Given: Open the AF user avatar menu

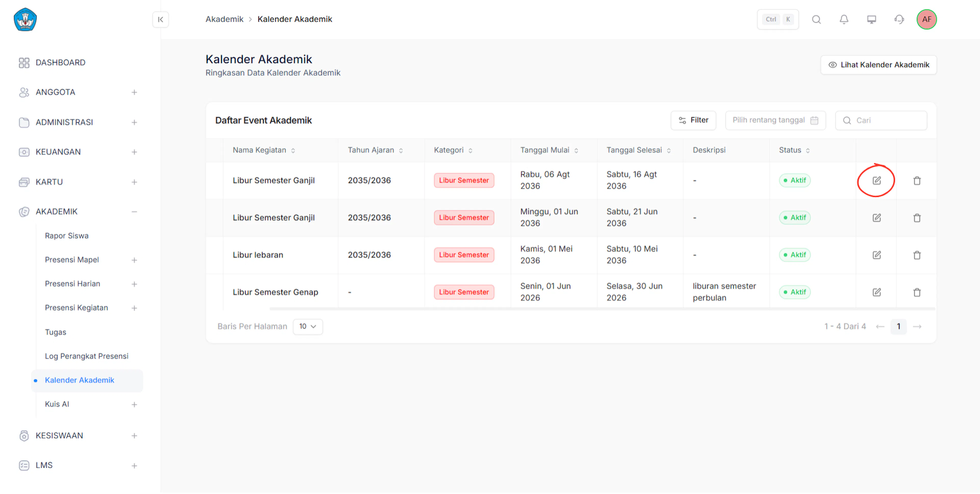Looking at the screenshot, I should tap(927, 19).
